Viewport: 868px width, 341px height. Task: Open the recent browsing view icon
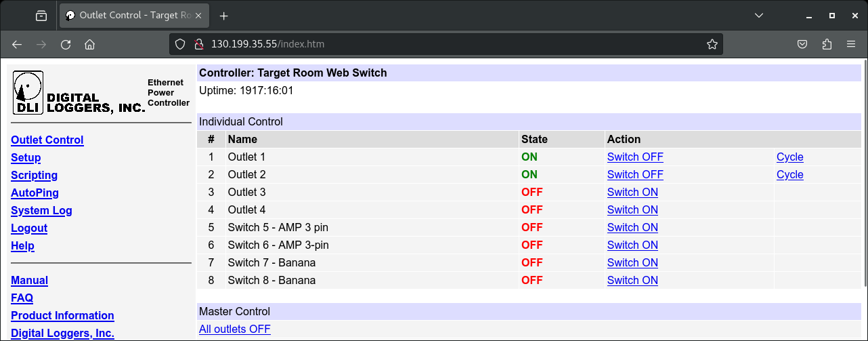coord(41,16)
